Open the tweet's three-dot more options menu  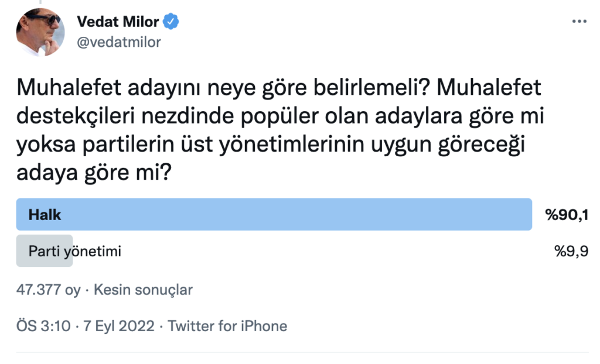tap(578, 21)
